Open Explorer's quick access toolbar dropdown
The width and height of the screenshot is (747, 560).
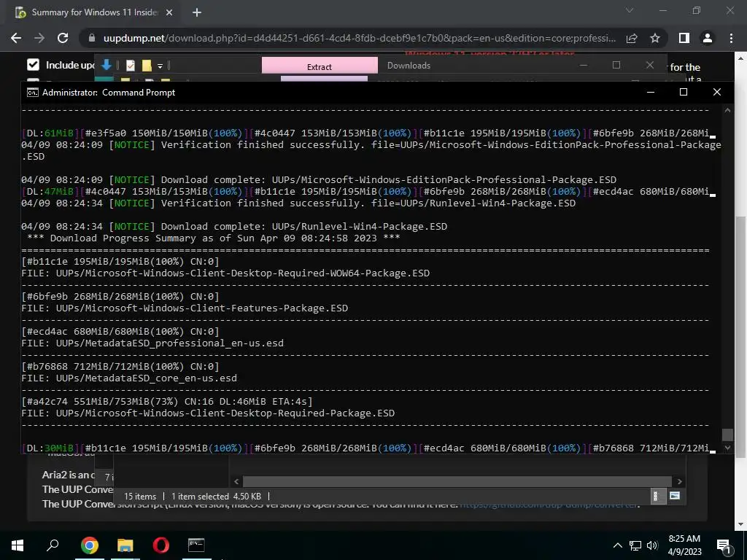160,66
